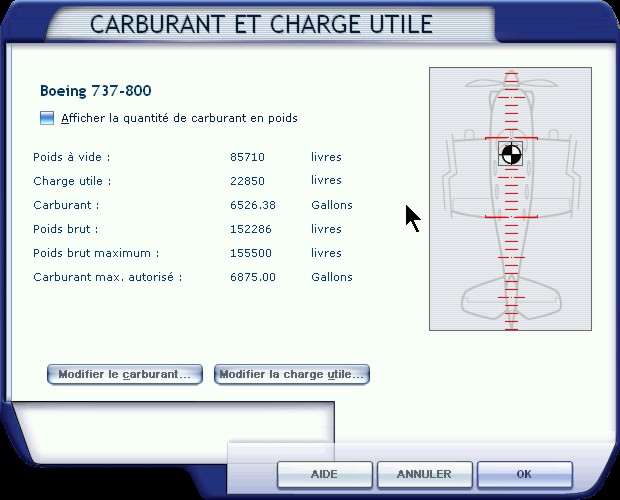Screen dimensions: 620x500
Task: Click the payload value 22850
Action: 248,181
